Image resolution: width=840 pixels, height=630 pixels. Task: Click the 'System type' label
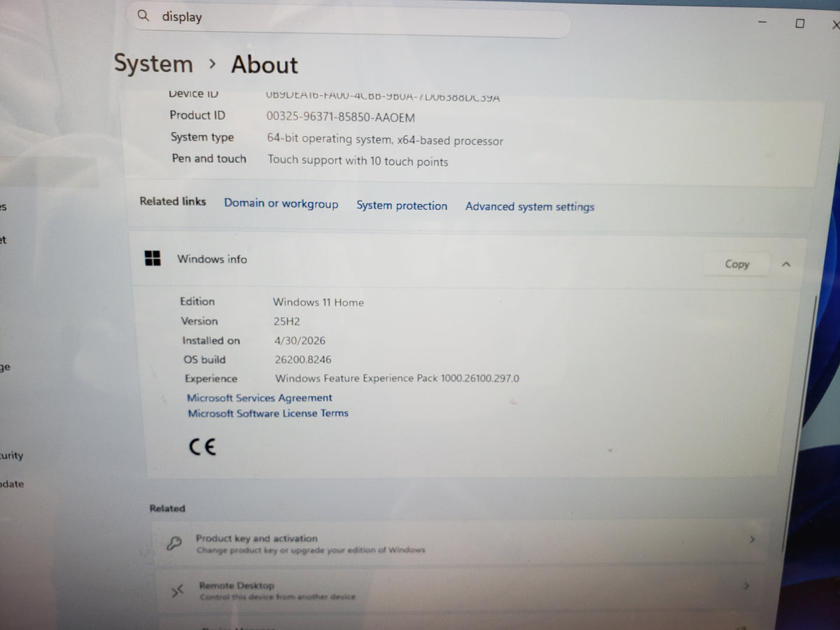(x=202, y=138)
